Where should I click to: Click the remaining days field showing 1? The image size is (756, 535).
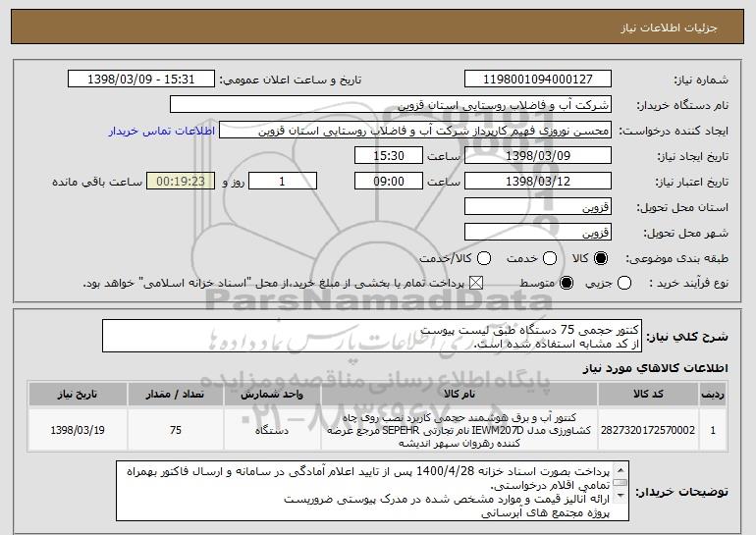[283, 182]
